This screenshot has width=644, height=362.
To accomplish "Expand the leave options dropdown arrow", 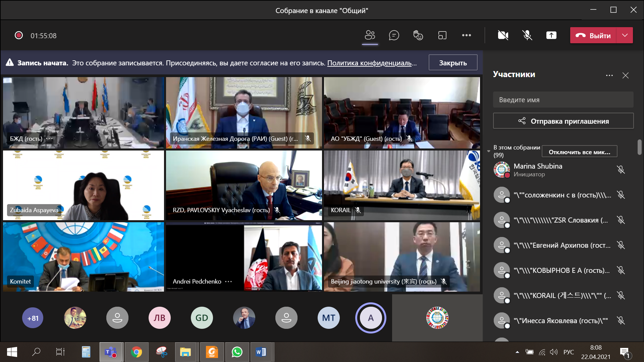I will coord(625,35).
